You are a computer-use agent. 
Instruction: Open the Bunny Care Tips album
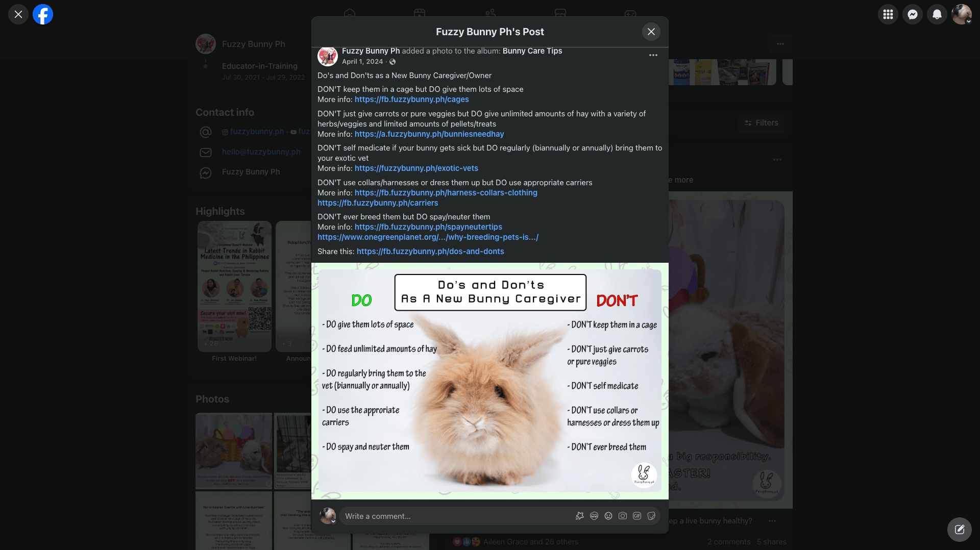coord(532,51)
